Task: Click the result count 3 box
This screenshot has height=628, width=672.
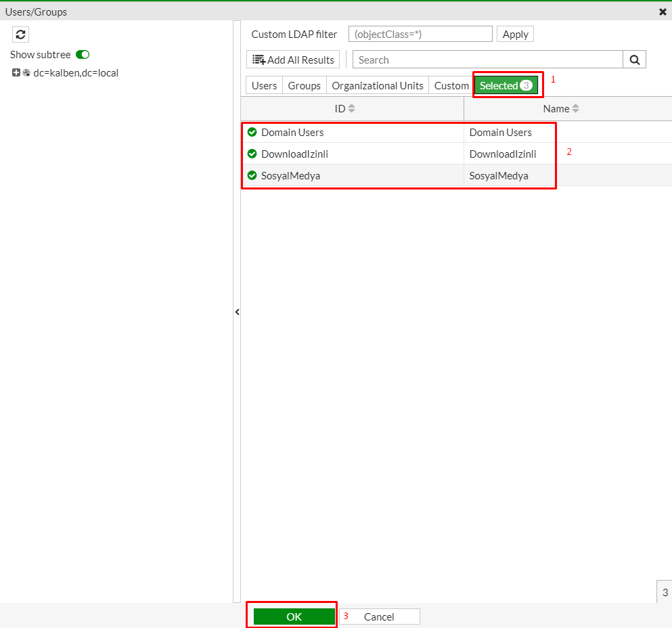Action: click(x=665, y=592)
